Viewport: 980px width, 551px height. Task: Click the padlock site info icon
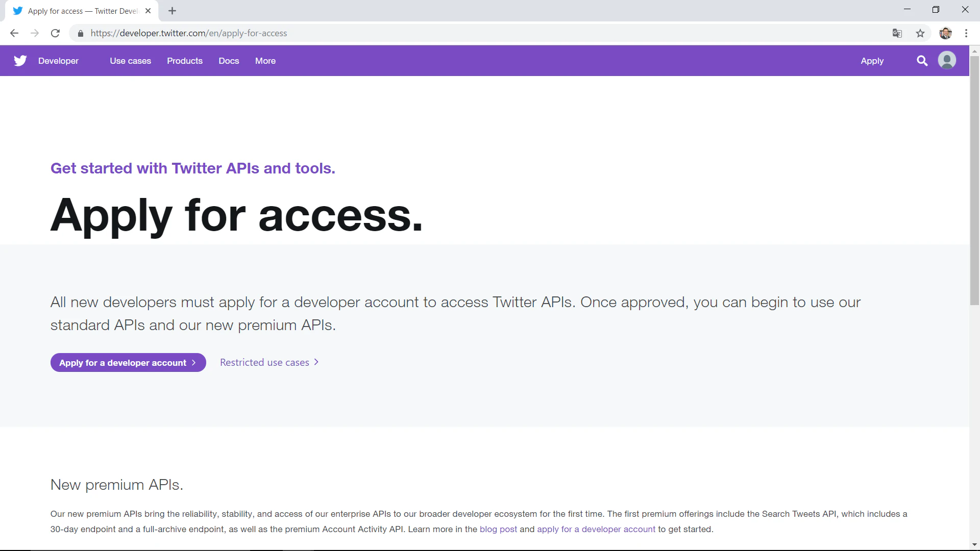click(x=80, y=33)
